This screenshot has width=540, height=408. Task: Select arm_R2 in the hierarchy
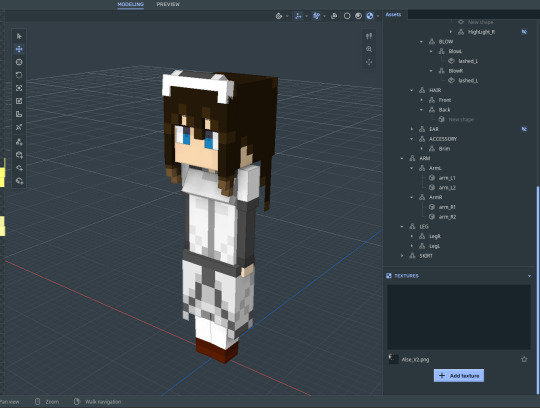click(x=447, y=217)
